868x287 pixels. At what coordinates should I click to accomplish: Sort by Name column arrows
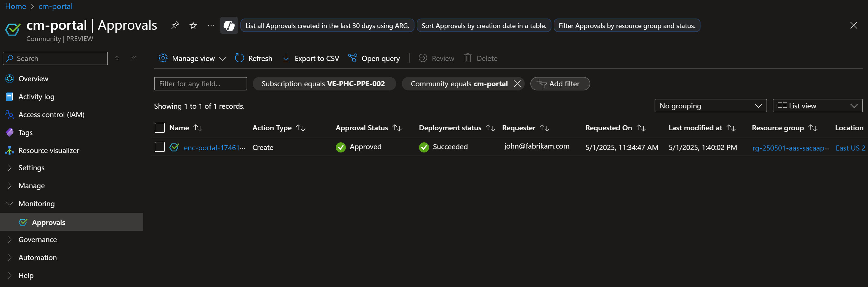pos(198,128)
